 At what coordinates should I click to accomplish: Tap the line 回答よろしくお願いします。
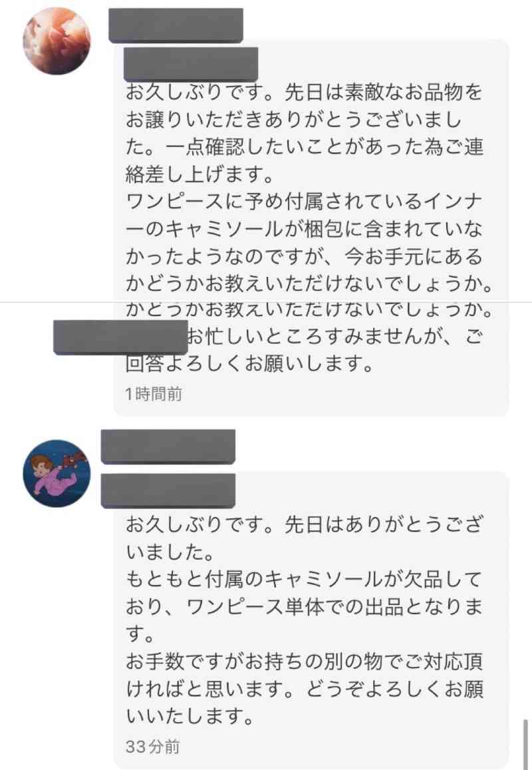(250, 364)
